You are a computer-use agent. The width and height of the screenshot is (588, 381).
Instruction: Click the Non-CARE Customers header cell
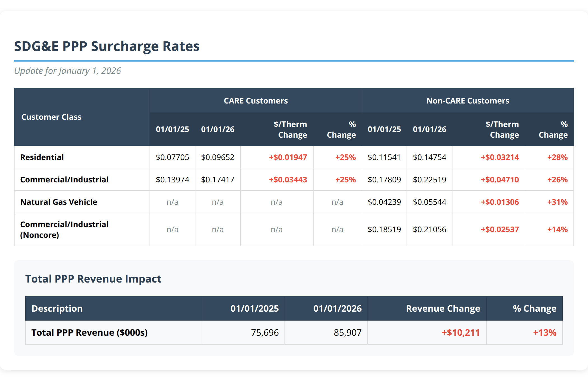(x=468, y=101)
